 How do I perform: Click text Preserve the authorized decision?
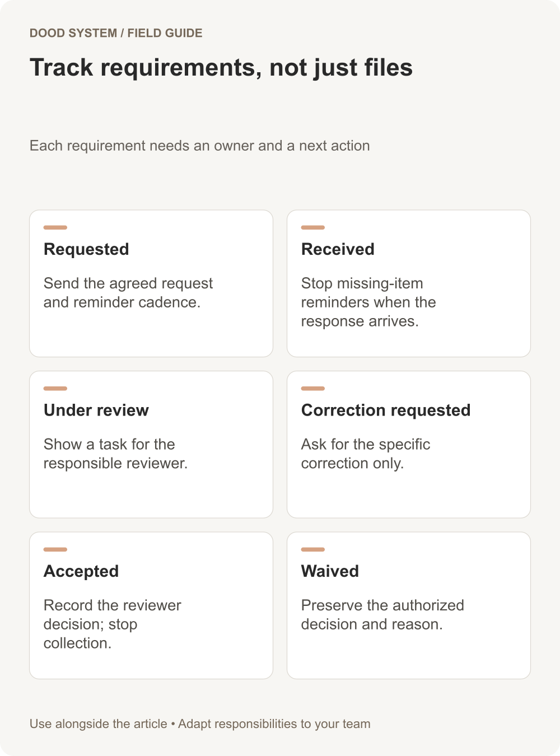click(382, 615)
